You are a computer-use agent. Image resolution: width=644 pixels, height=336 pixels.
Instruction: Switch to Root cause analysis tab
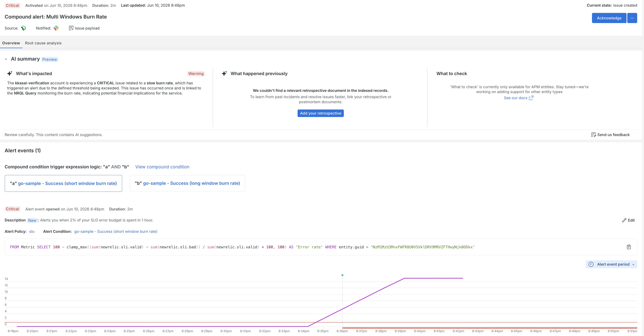[x=43, y=43]
